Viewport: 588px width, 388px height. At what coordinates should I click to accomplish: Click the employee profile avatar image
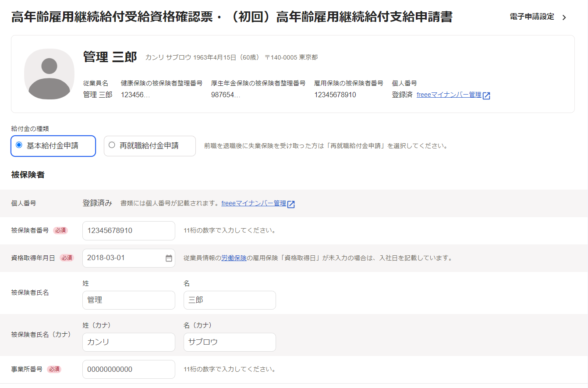click(x=49, y=74)
